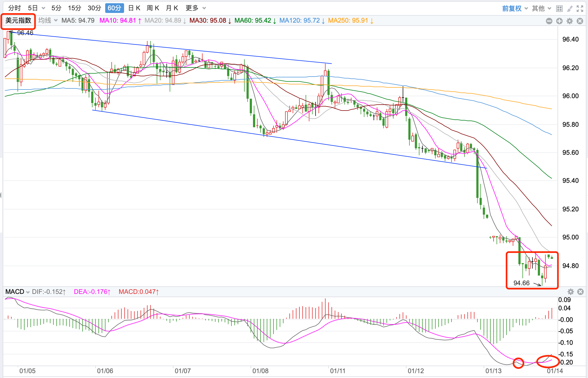The width and height of the screenshot is (588, 378).
Task: Close the MACD indicator panel
Action: [580, 292]
